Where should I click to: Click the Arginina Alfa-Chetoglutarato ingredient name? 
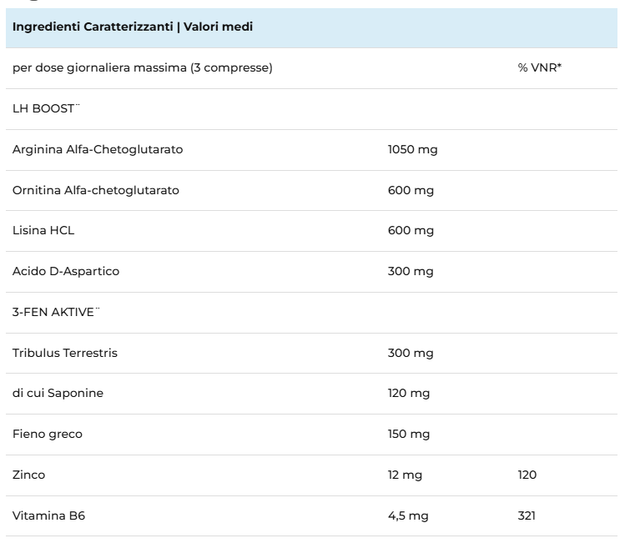97,149
